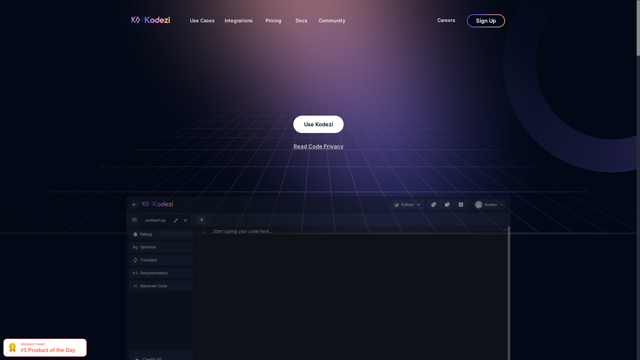
Task: Close the untitled1.py tab
Action: [185, 220]
